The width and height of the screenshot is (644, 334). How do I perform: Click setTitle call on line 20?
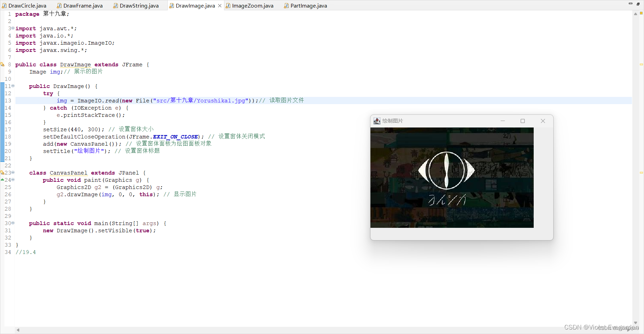point(77,151)
